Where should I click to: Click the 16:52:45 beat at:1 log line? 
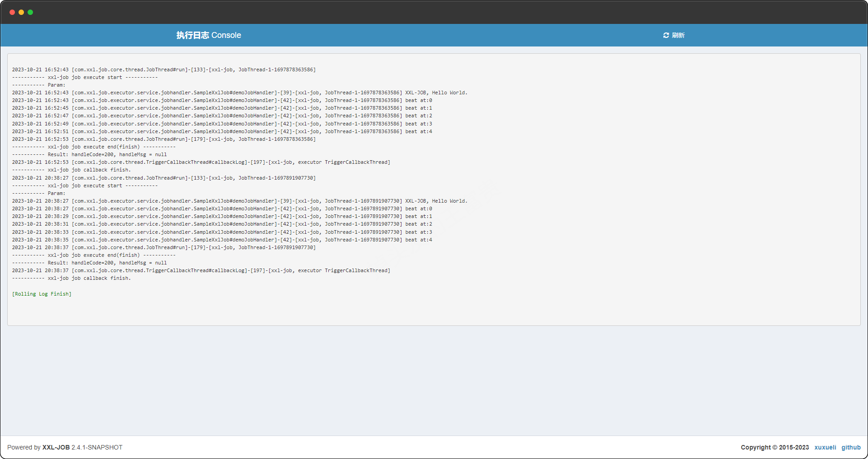click(222, 108)
